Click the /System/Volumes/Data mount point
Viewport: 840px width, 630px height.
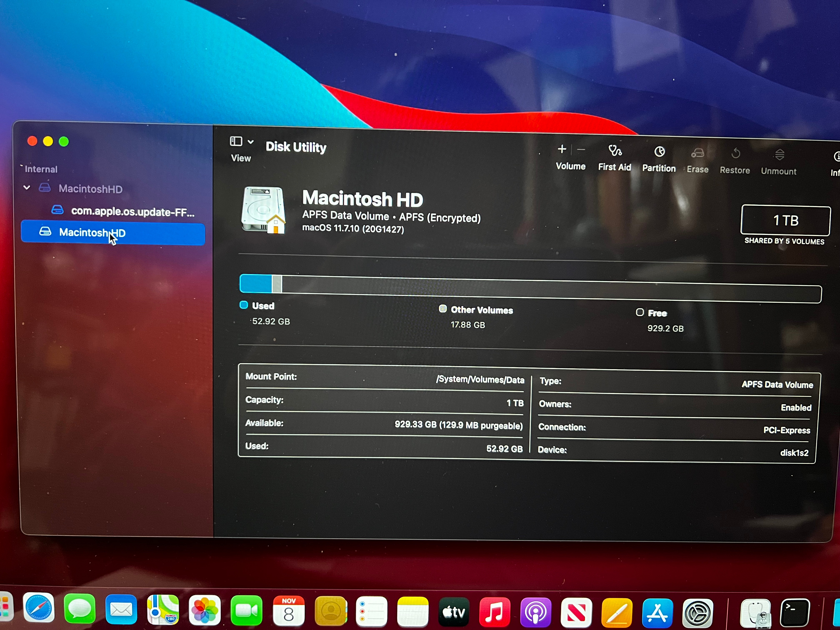click(480, 379)
